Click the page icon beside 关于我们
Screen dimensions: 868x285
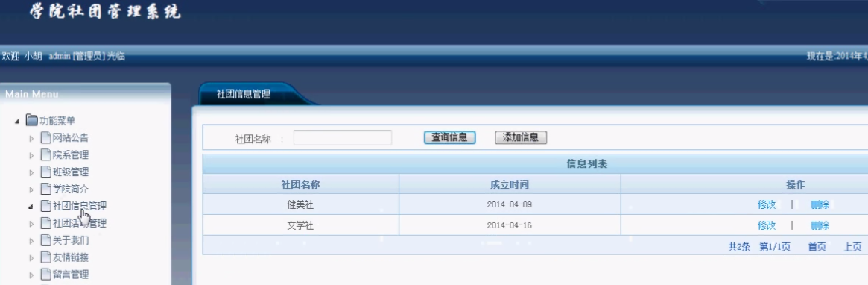coord(46,241)
